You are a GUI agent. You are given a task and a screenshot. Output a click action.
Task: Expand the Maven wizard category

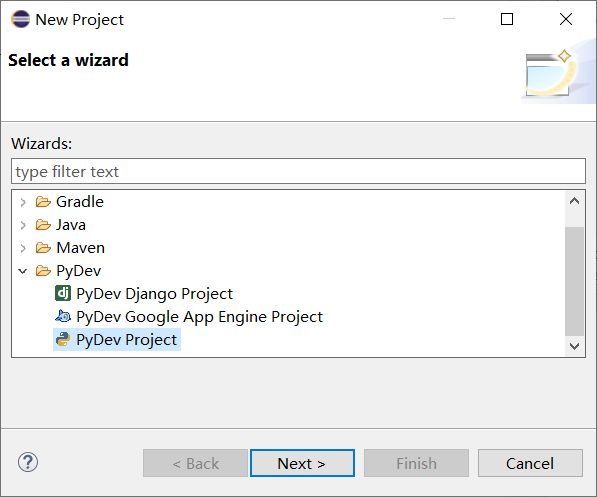coord(23,248)
